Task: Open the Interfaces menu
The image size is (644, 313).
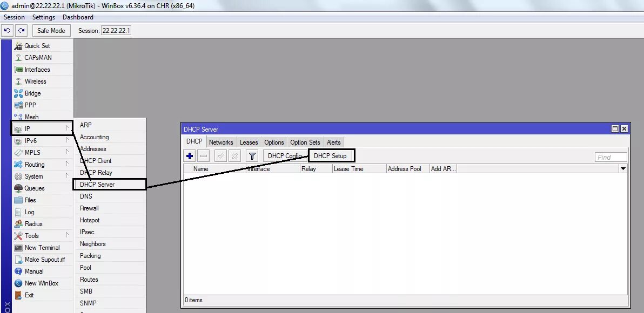Action: (37, 69)
